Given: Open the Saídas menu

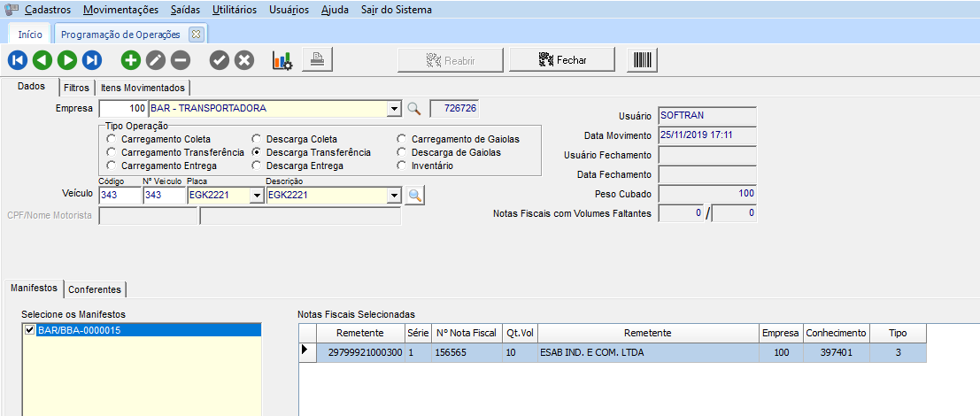Looking at the screenshot, I should point(185,10).
